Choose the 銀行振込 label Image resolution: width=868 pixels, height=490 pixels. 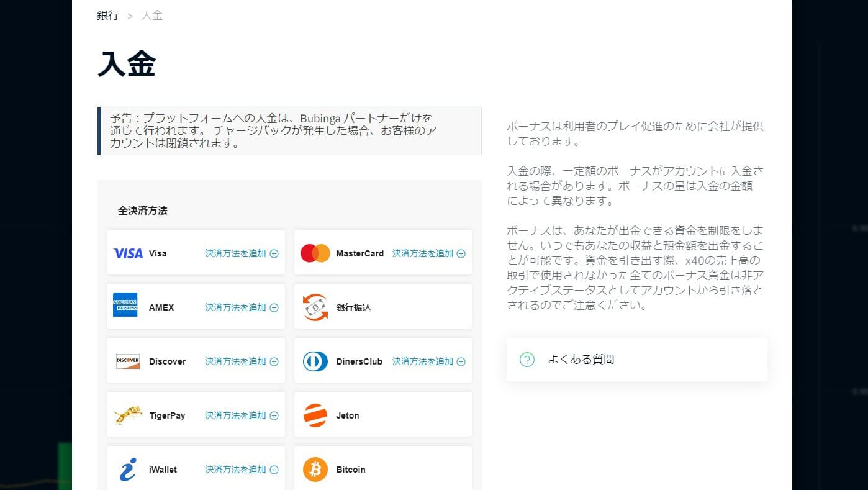coord(353,307)
